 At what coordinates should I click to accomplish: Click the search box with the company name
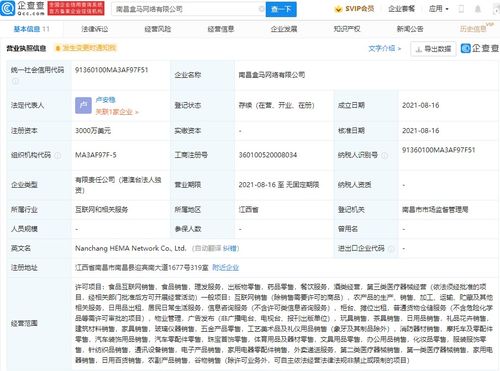[187, 9]
